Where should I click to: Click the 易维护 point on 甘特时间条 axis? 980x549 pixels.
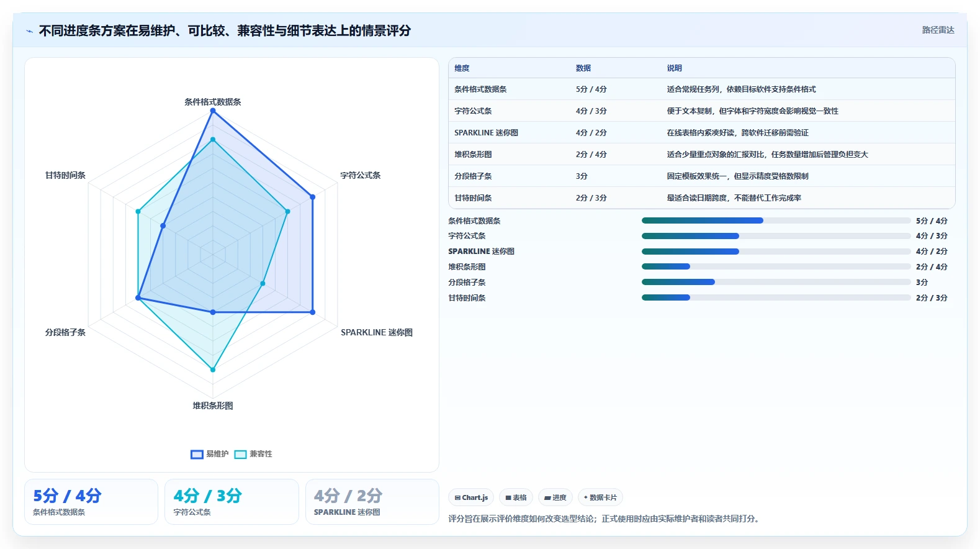(163, 226)
